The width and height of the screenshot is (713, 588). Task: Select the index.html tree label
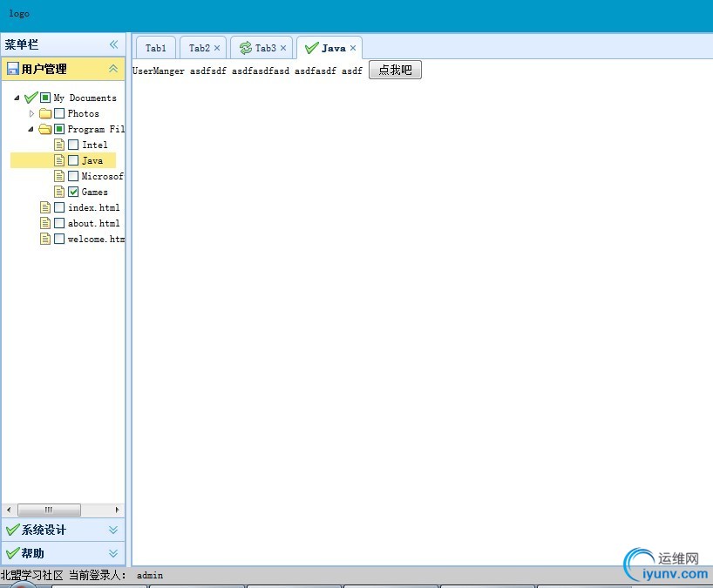coord(93,207)
